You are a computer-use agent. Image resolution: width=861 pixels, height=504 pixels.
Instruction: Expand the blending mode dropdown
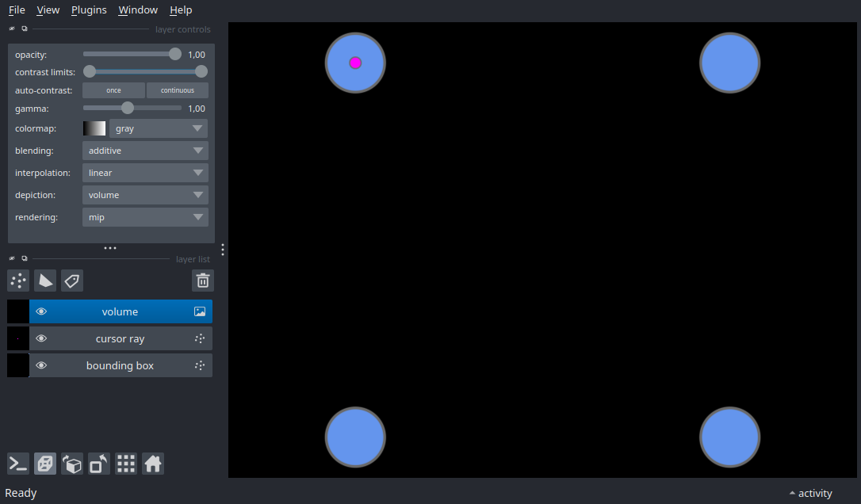coord(145,151)
